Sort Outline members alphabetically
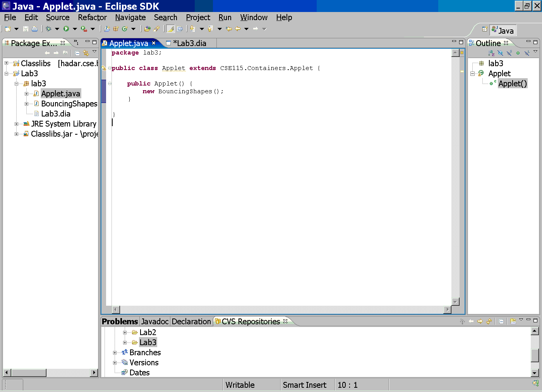 pos(491,53)
